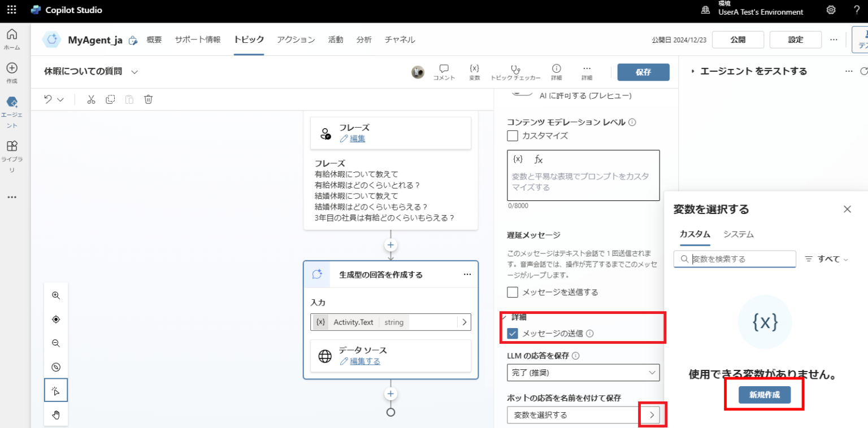Open the コメント panel

pyautogui.click(x=444, y=71)
